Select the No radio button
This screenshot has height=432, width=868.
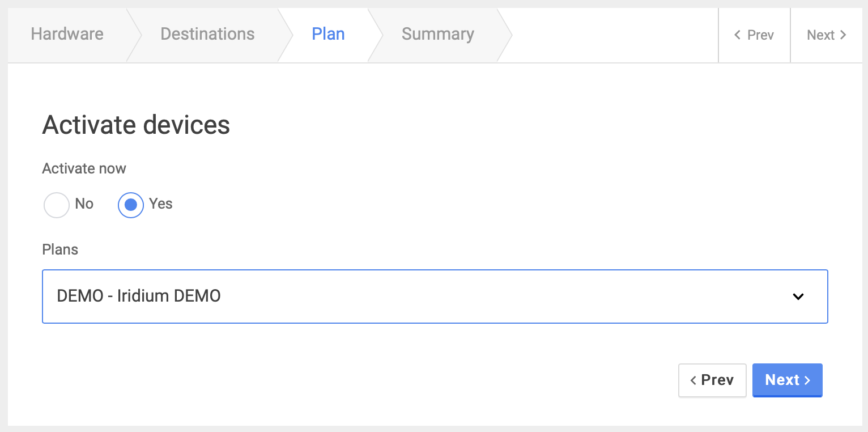tap(57, 205)
